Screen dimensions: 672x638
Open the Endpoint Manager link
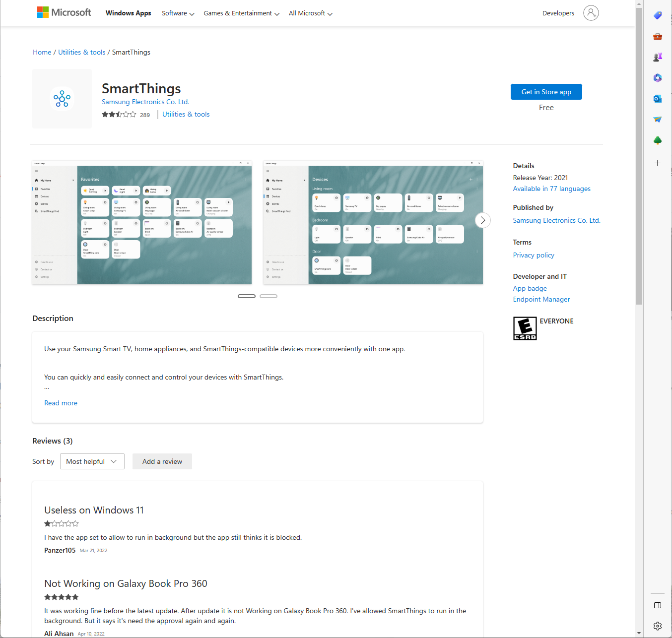pyautogui.click(x=541, y=299)
